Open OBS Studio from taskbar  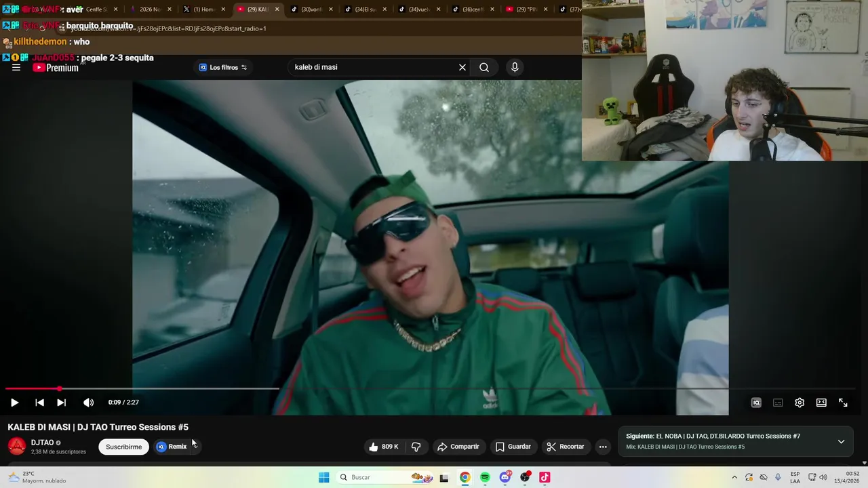tap(525, 477)
